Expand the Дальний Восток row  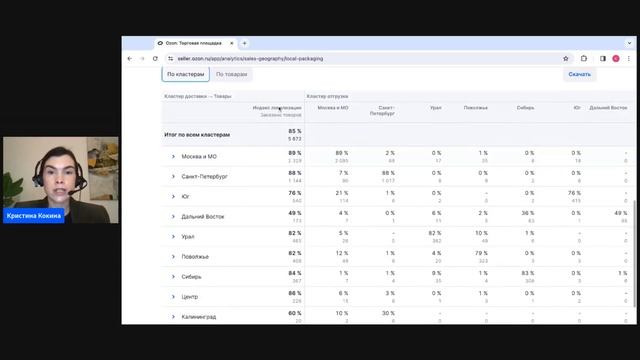[x=173, y=216]
